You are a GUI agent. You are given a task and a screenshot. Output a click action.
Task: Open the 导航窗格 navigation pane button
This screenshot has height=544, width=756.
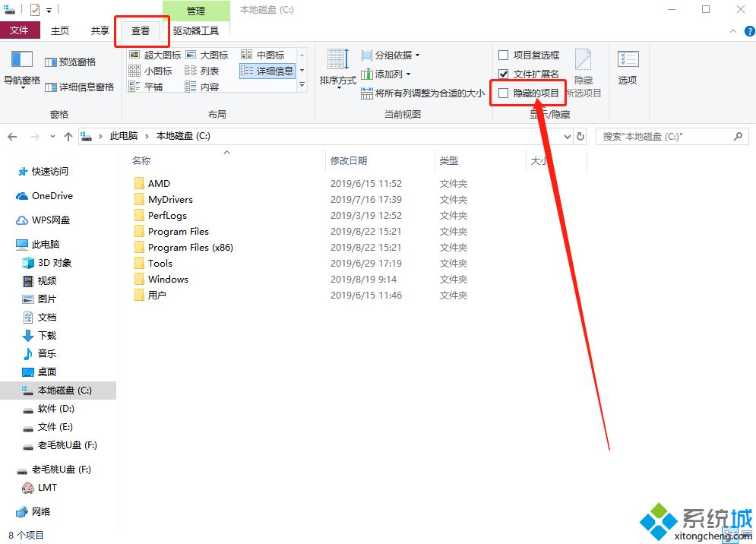[22, 68]
